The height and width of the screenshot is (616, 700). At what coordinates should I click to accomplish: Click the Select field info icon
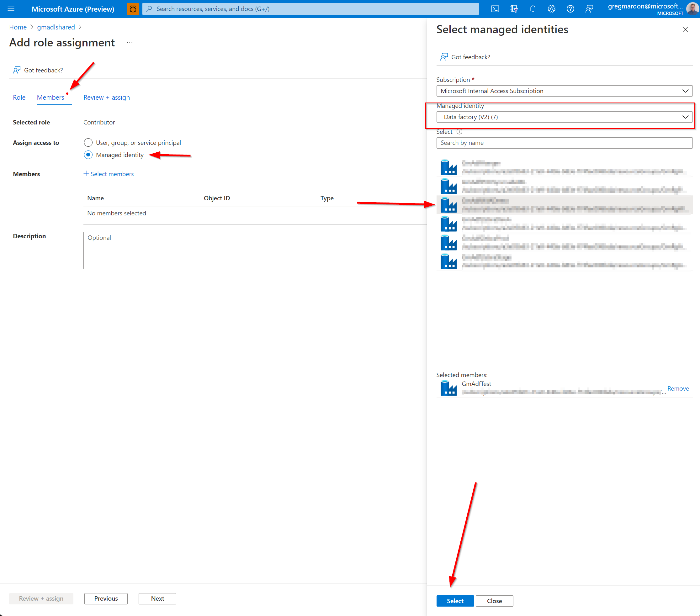pos(459,132)
